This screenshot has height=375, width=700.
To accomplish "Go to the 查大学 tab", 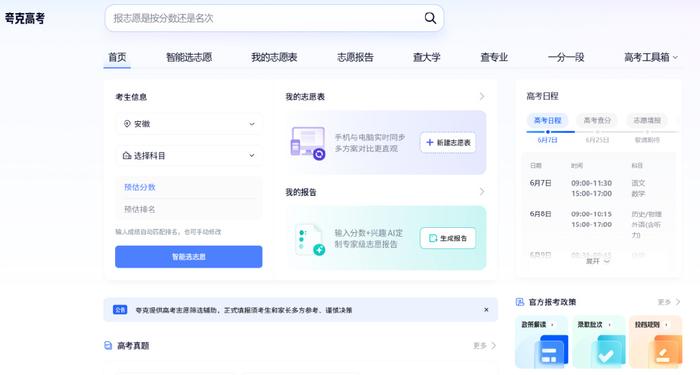I will click(426, 57).
